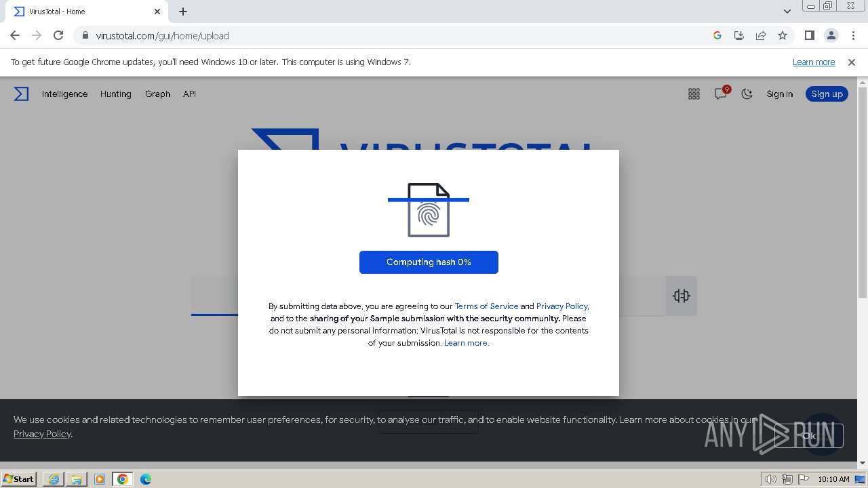Click the network tray icon
This screenshot has width=868, height=488.
[x=787, y=479]
